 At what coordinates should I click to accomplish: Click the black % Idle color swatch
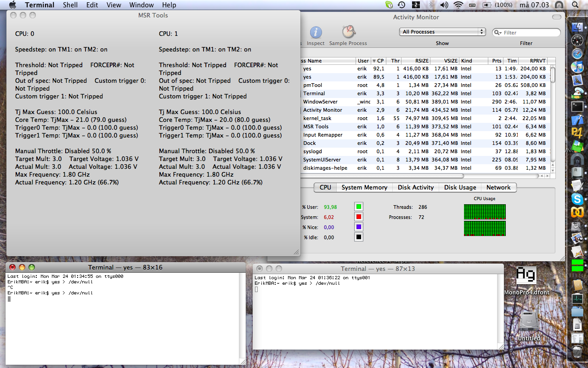(x=359, y=237)
